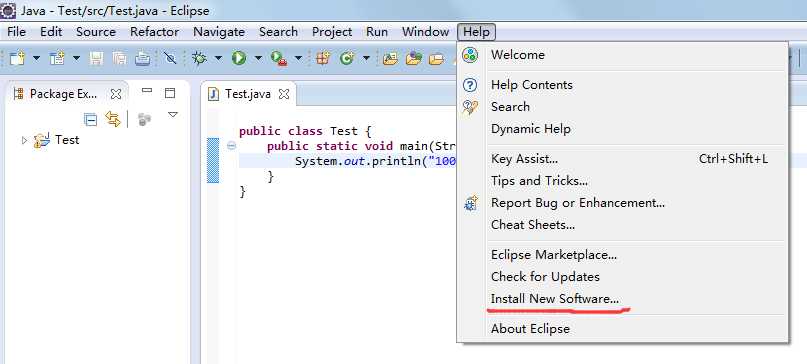Click the Save All icon
The height and width of the screenshot is (364, 807).
(x=119, y=58)
